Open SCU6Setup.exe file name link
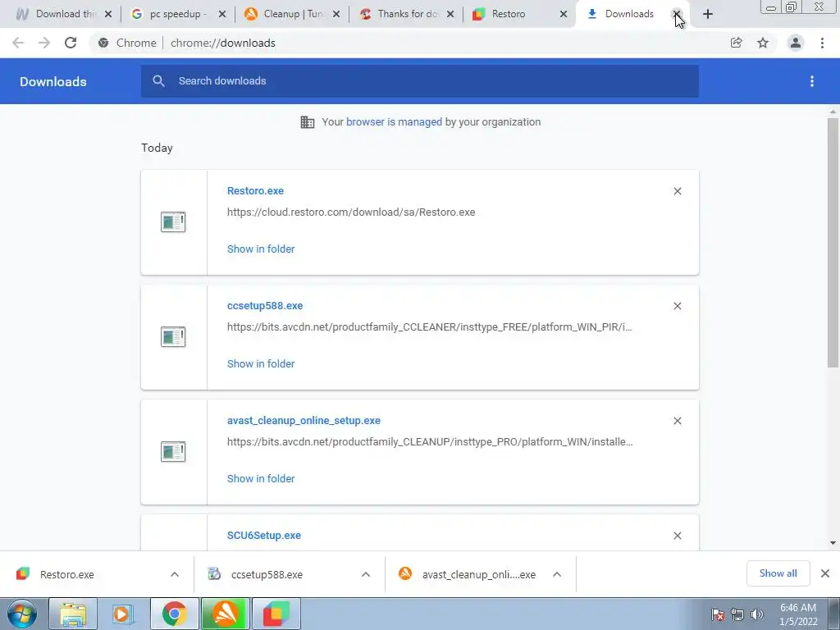 click(264, 536)
